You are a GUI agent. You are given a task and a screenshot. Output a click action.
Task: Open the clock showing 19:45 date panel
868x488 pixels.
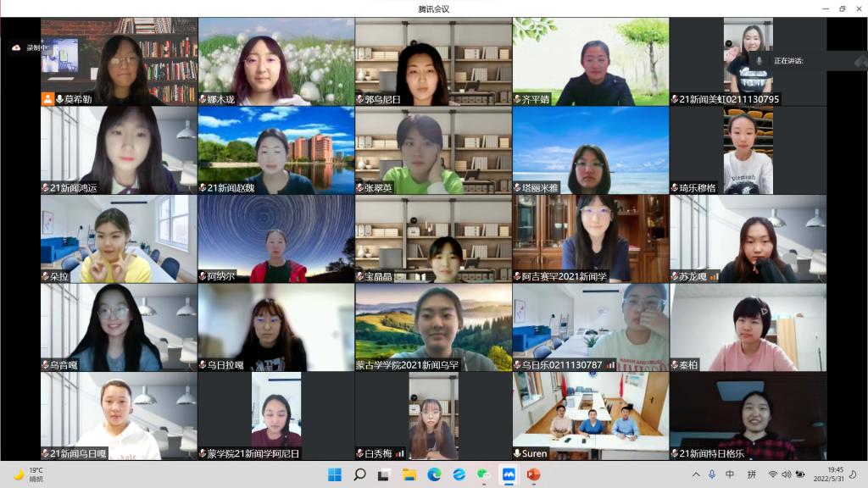coord(835,474)
